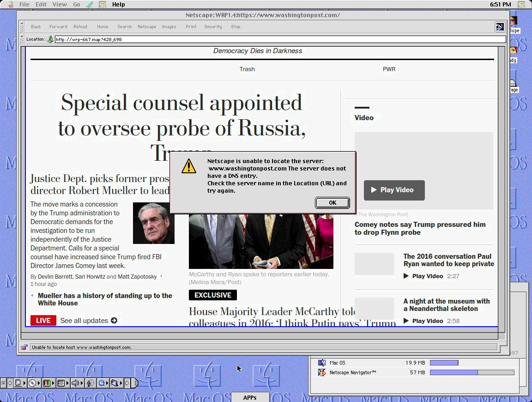
Task: Click 'See all updates' link
Action: tap(89, 321)
